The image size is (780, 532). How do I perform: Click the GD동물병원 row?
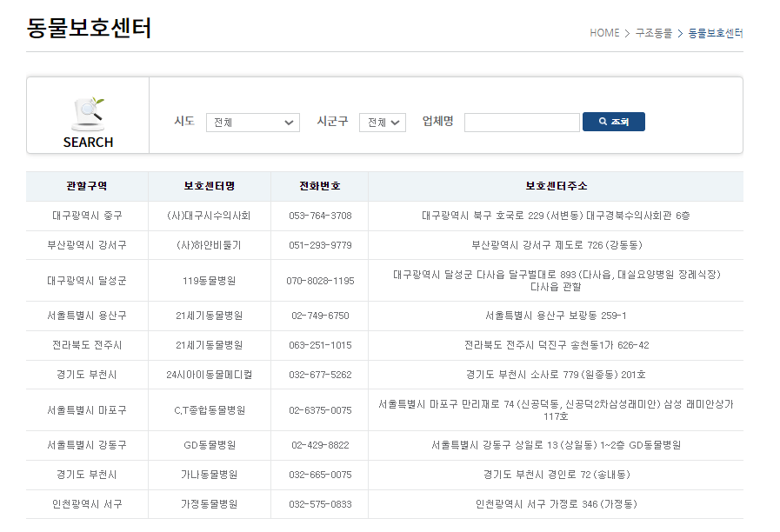(210, 445)
